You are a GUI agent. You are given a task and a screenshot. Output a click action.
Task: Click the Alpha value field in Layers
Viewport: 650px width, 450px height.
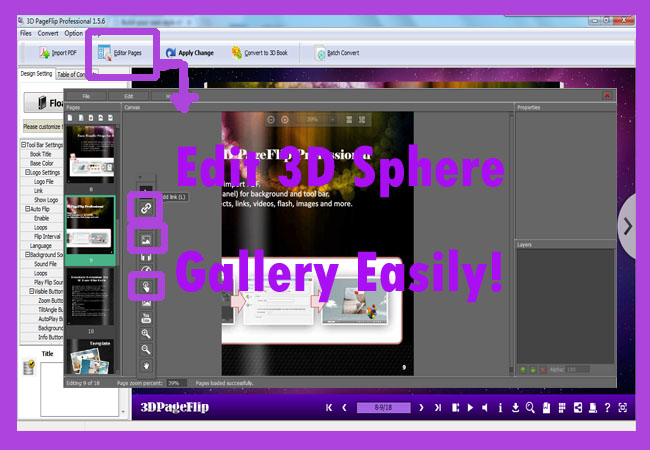[x=577, y=369]
